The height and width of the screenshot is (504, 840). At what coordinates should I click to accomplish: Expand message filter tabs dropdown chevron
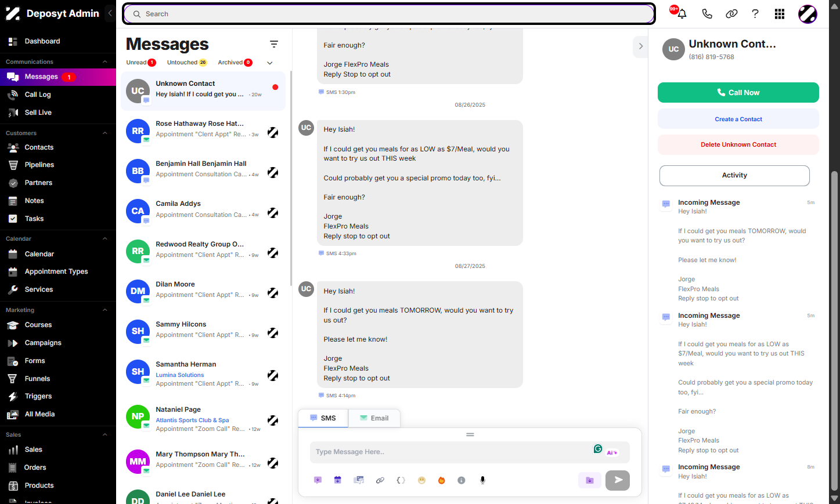pos(270,63)
